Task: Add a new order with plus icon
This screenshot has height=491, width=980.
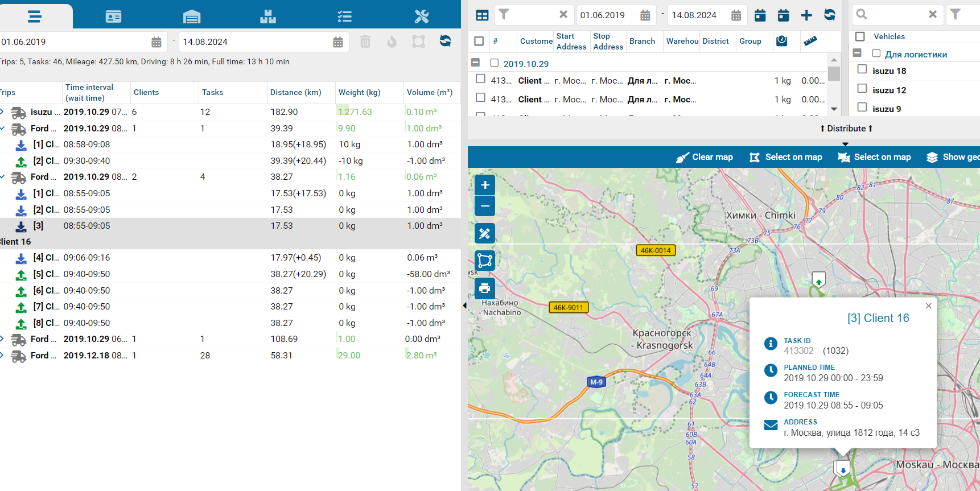Action: click(806, 15)
